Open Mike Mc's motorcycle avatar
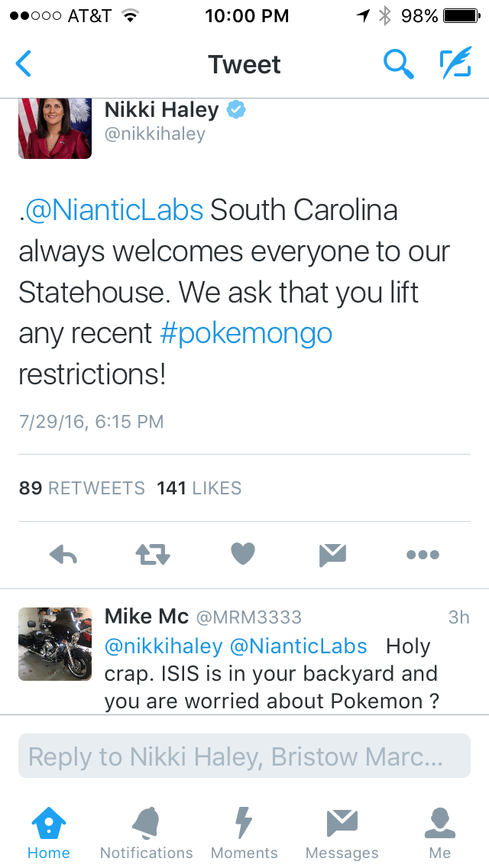This screenshot has width=489, height=868. point(55,643)
